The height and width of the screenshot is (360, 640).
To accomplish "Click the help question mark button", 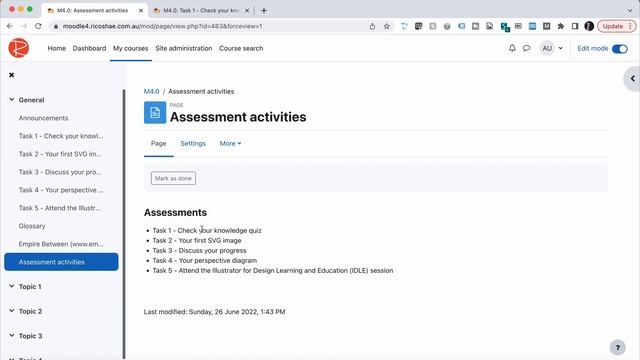I will pos(618,347).
